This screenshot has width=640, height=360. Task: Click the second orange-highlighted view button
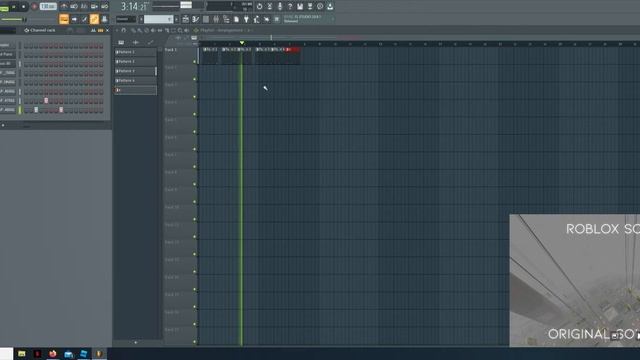tap(94, 19)
